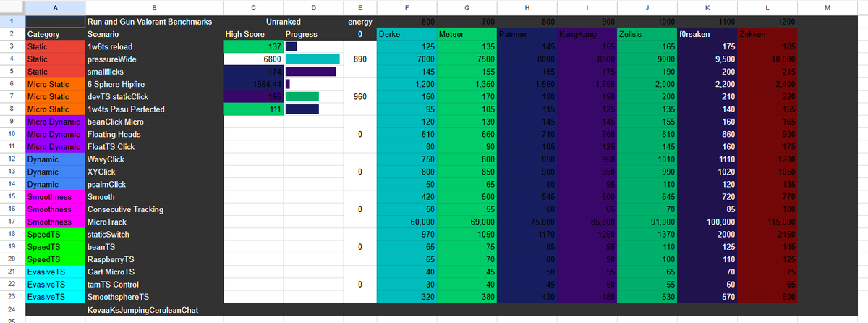This screenshot has width=868, height=323.
Task: Select column D header
Action: [x=313, y=7]
